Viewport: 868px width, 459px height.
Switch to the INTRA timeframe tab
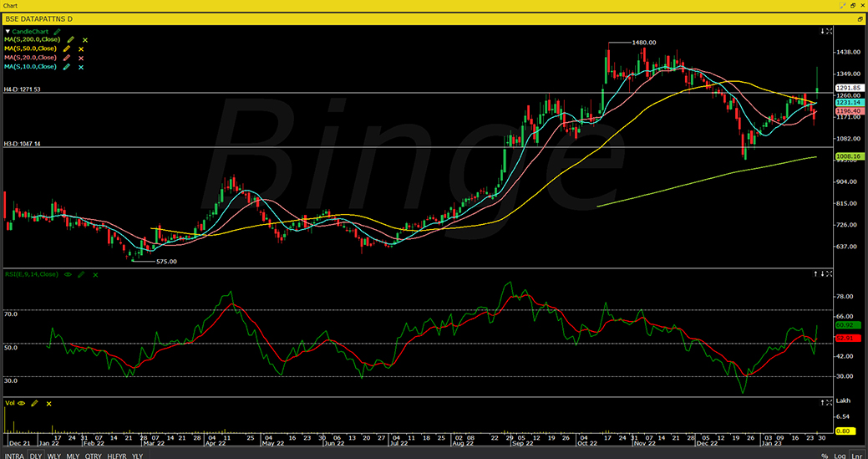tap(14, 456)
